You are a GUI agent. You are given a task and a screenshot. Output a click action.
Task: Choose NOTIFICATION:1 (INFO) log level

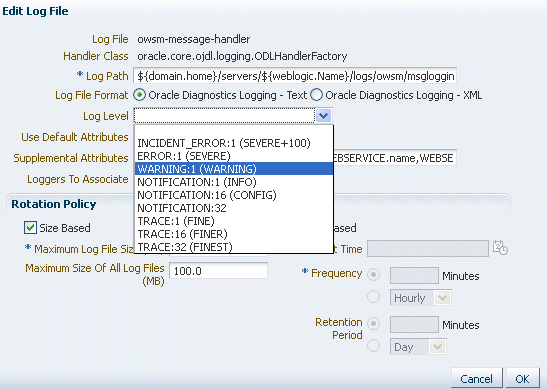coord(234,182)
